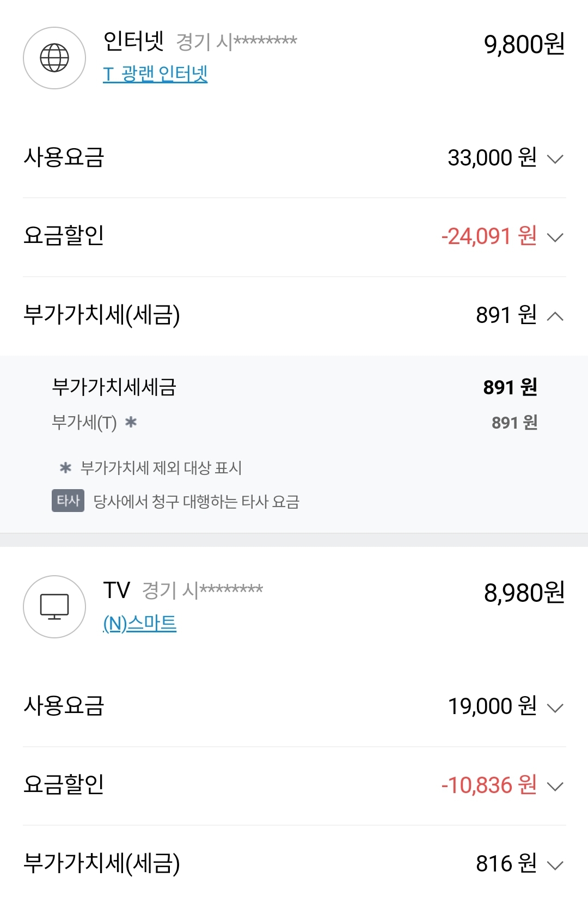
Task: Tap the 부가세(T) sub-item label
Action: (x=84, y=422)
